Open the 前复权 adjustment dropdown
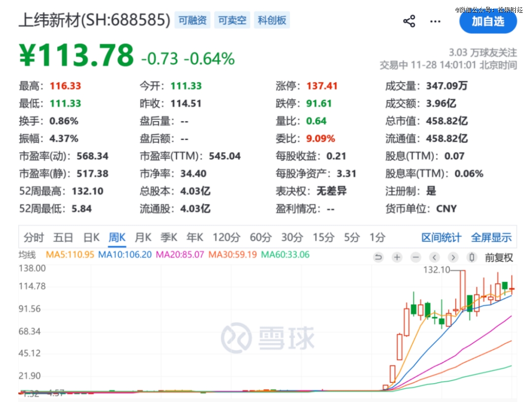The image size is (532, 402). point(499,257)
